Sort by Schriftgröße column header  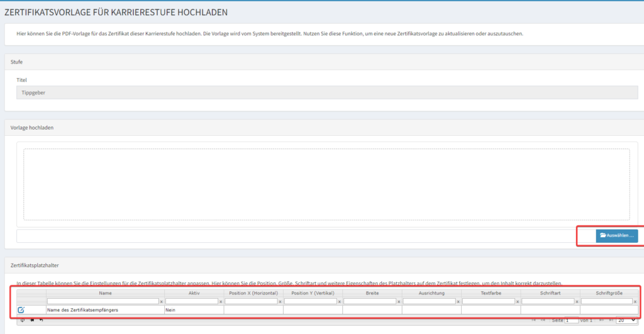pyautogui.click(x=609, y=293)
